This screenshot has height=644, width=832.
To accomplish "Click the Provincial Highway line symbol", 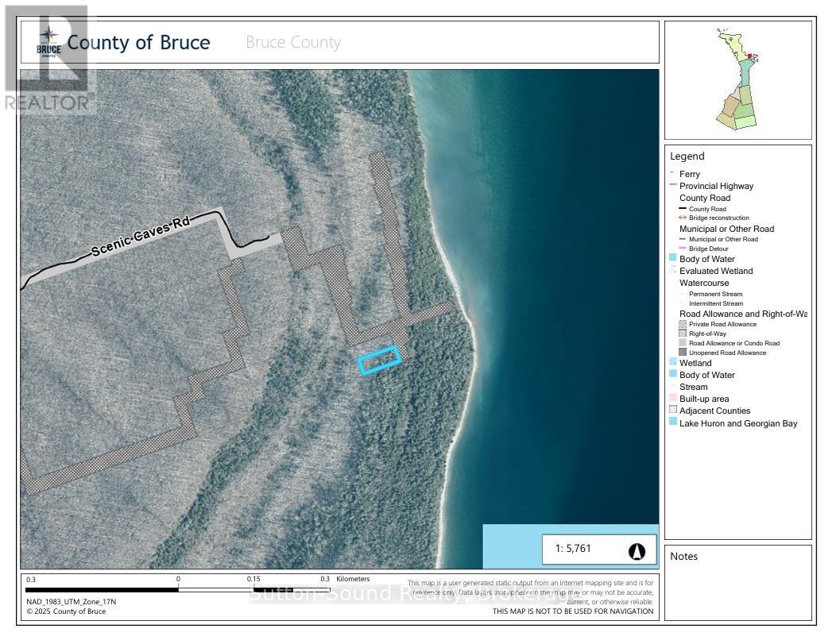I will [672, 186].
